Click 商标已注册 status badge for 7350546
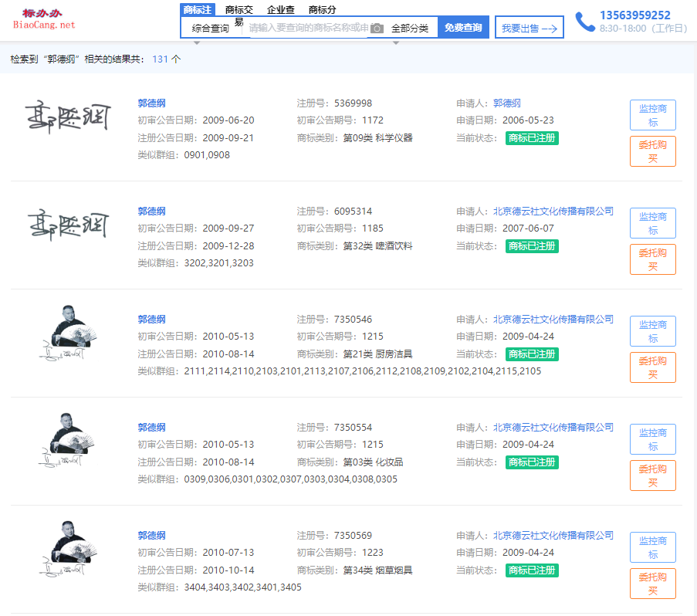 [x=532, y=354]
